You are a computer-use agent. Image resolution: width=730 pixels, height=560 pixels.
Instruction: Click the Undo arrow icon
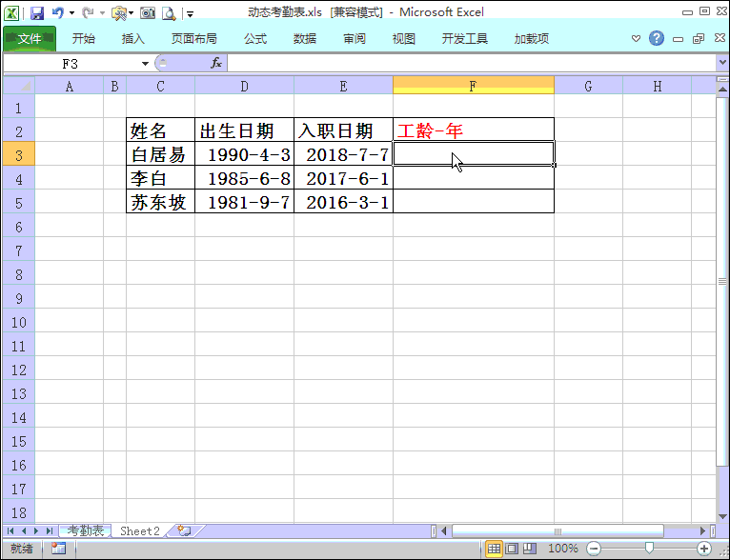tap(58, 12)
